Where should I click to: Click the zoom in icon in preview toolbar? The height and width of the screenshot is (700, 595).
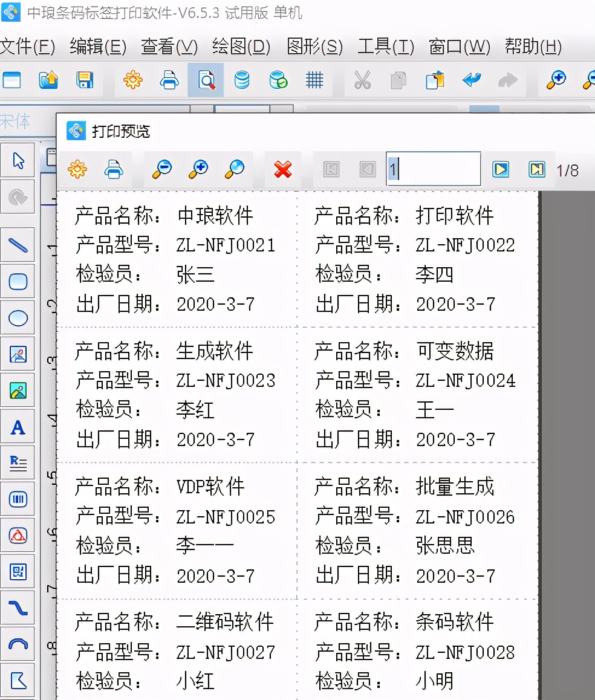pos(198,169)
